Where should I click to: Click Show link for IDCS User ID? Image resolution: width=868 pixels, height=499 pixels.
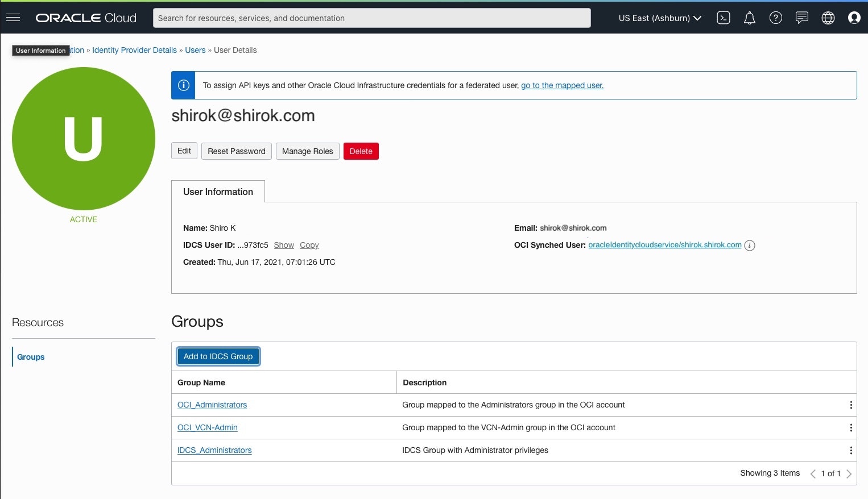(284, 245)
